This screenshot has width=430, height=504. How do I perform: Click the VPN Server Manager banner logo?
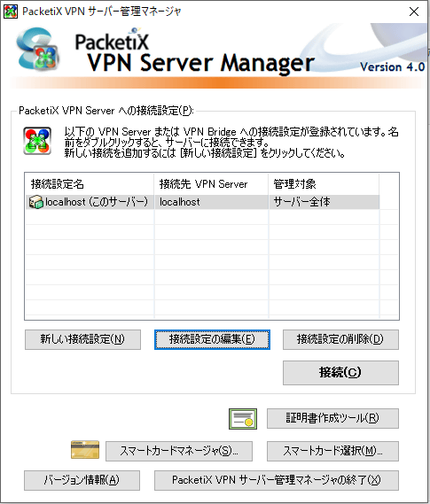[38, 50]
